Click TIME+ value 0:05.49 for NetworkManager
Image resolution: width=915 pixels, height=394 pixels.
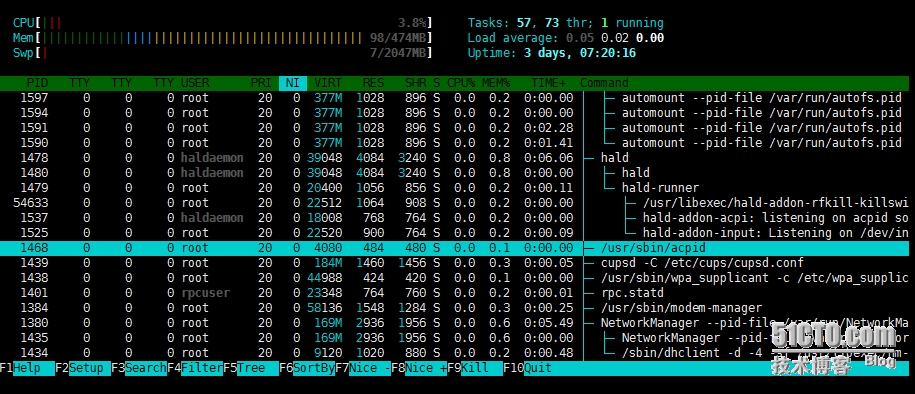point(549,323)
